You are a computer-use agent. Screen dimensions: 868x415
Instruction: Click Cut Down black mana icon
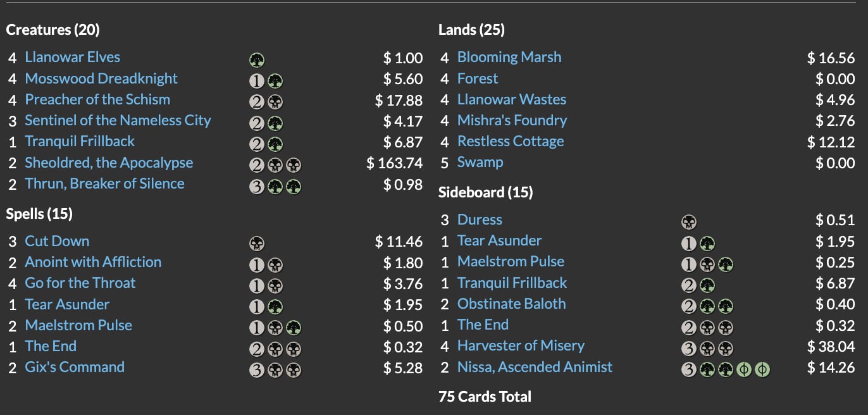(257, 243)
